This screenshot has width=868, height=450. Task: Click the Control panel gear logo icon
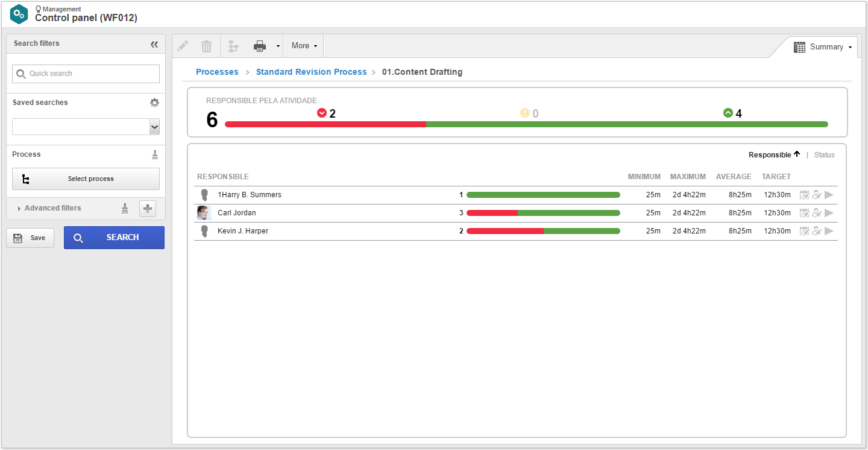pyautogui.click(x=19, y=14)
